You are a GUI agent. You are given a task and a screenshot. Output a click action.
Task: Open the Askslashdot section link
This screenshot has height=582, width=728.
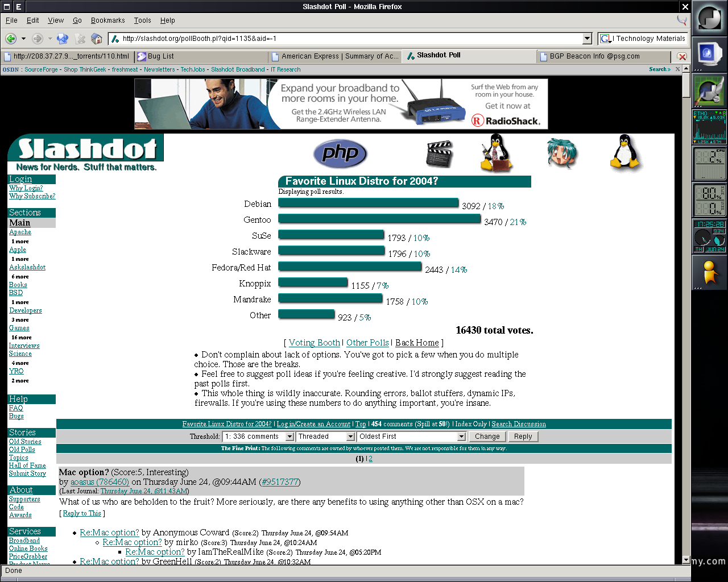pos(27,267)
